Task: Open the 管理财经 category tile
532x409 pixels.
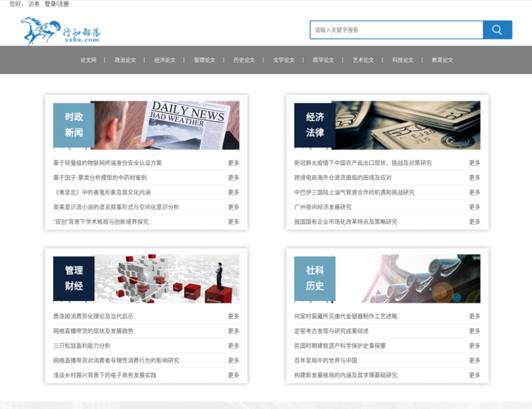Action: [x=74, y=278]
